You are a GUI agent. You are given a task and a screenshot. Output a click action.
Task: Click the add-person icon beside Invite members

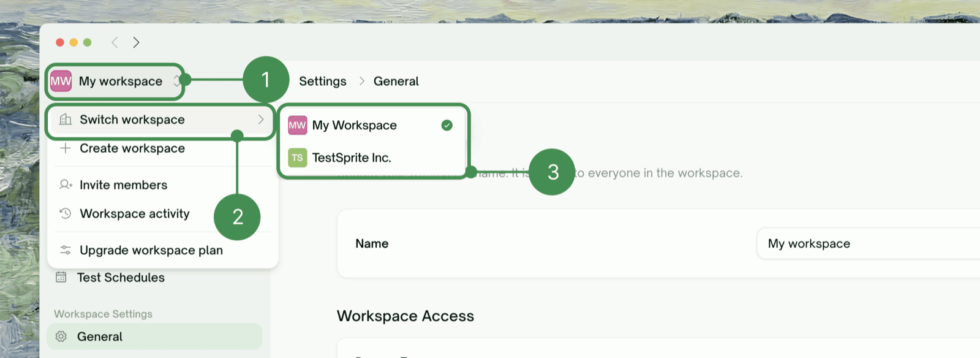66,185
